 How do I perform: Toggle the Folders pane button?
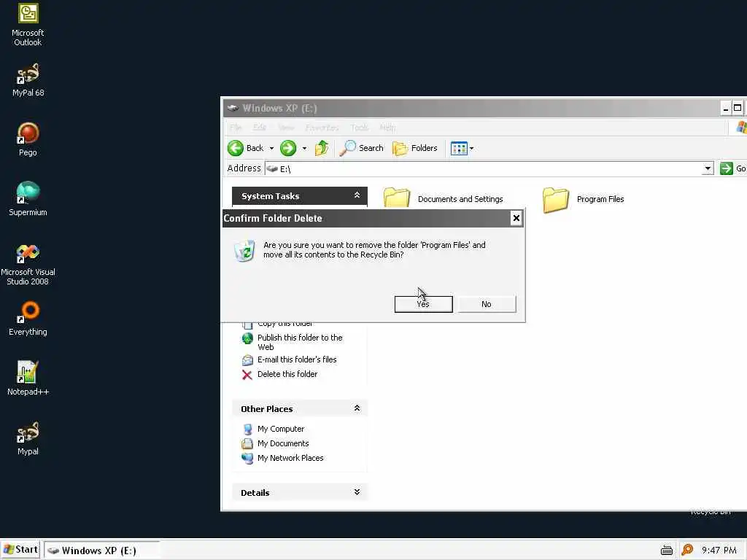[415, 148]
